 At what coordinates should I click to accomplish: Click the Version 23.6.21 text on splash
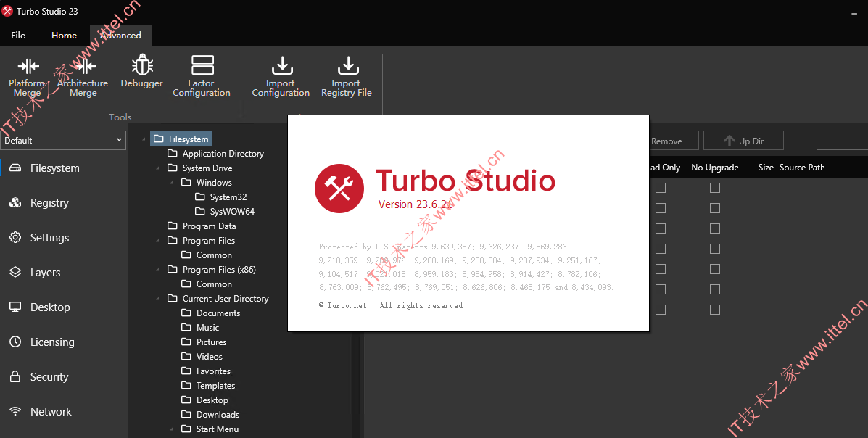click(415, 204)
